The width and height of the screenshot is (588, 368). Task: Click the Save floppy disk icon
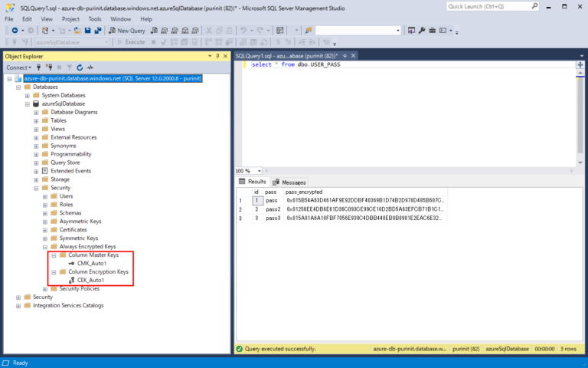88,31
